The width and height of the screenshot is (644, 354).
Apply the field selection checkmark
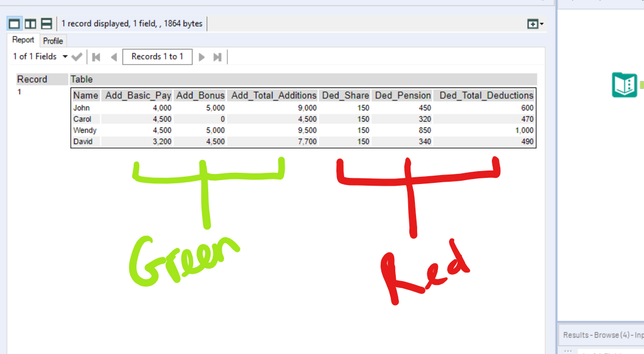(77, 57)
